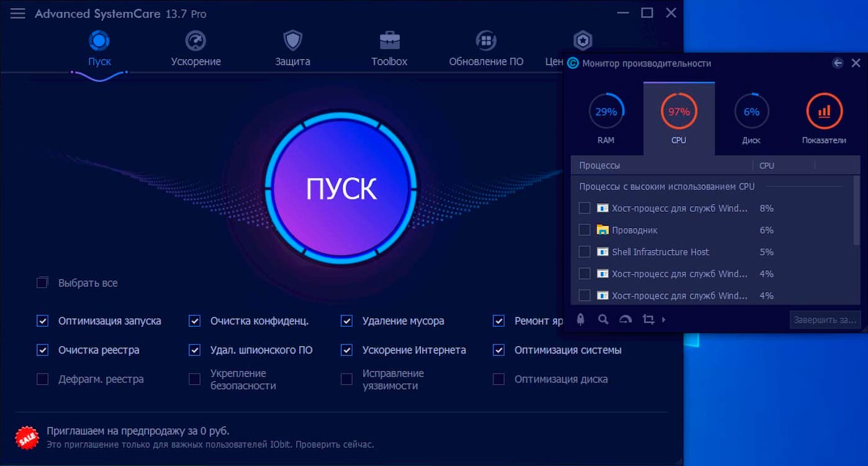Maximize the Advanced SystemCare window
This screenshot has width=868, height=466.
(647, 12)
